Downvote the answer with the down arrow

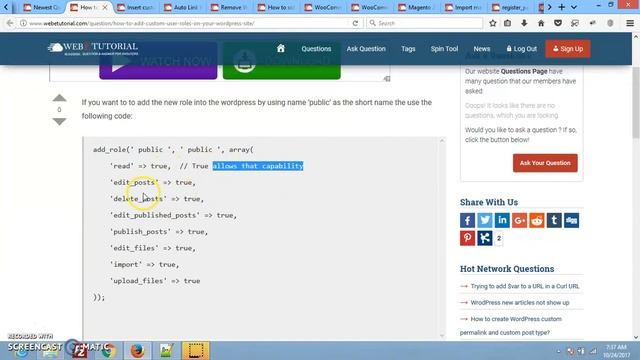[59, 121]
